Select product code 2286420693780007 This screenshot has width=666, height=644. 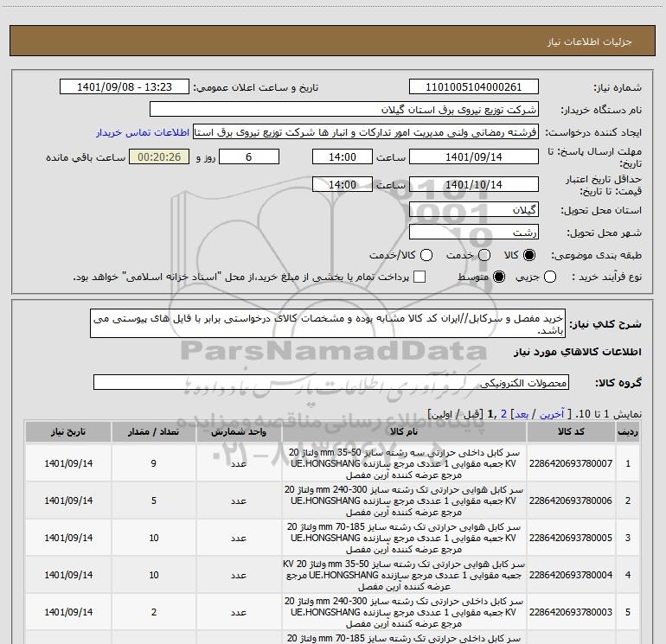(x=571, y=463)
